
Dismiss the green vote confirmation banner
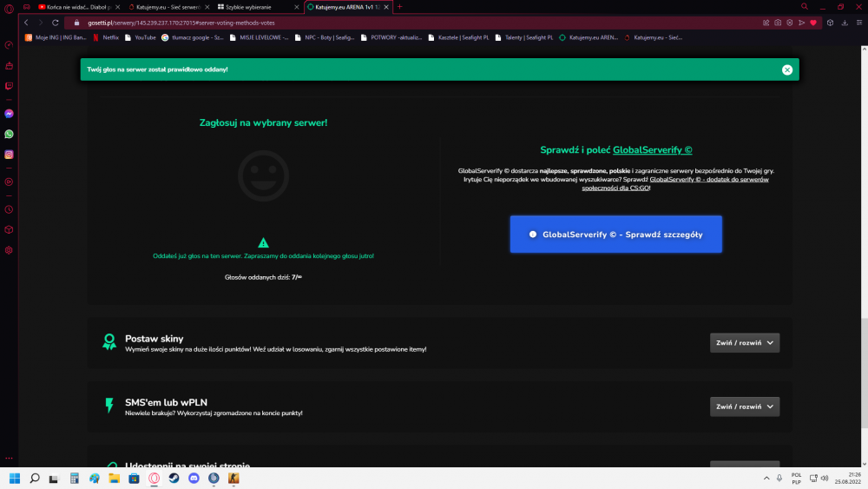pyautogui.click(x=786, y=69)
